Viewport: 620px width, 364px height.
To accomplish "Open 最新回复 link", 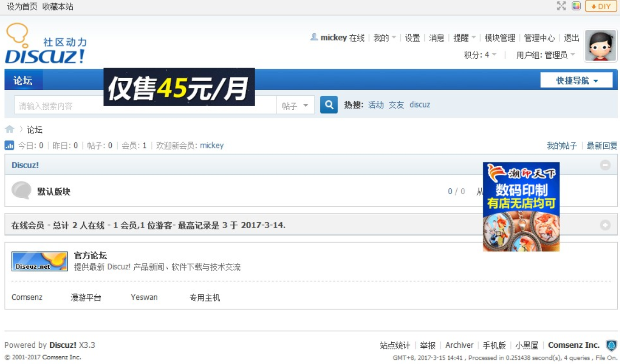I will pos(602,145).
